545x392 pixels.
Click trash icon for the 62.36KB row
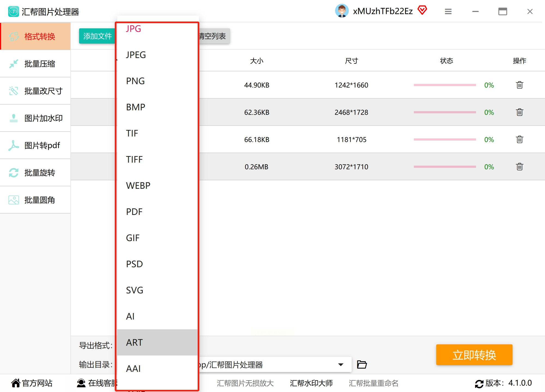519,112
